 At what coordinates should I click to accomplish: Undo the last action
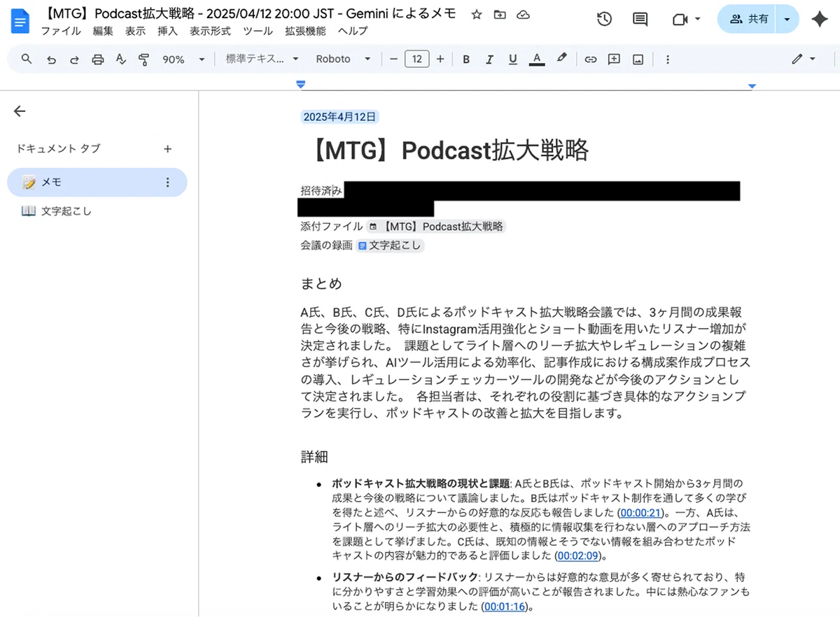click(x=51, y=59)
